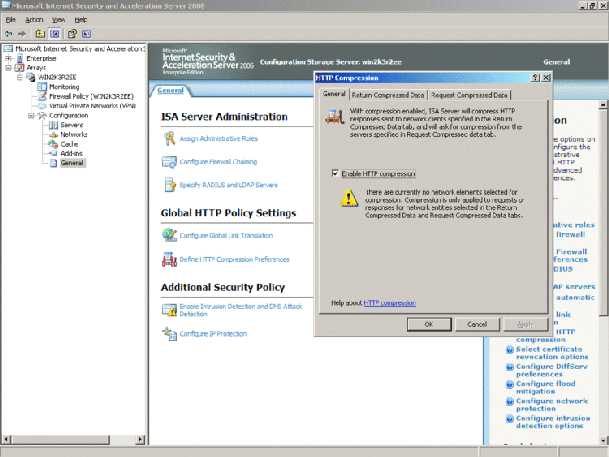Click the Specify RADIUS and LDAP Servers icon
The image size is (609, 457).
point(170,185)
